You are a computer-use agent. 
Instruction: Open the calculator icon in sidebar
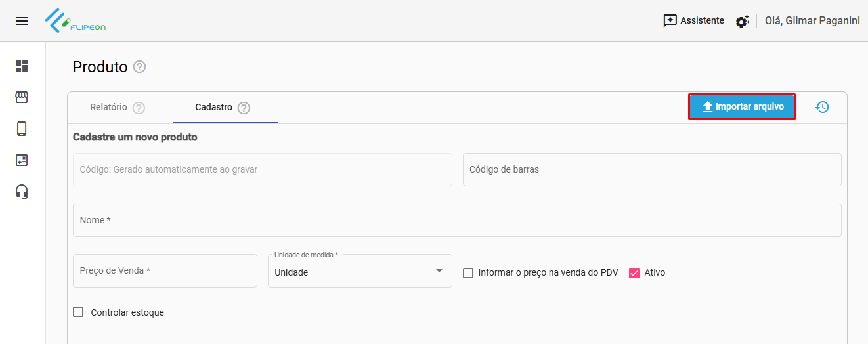(22, 160)
